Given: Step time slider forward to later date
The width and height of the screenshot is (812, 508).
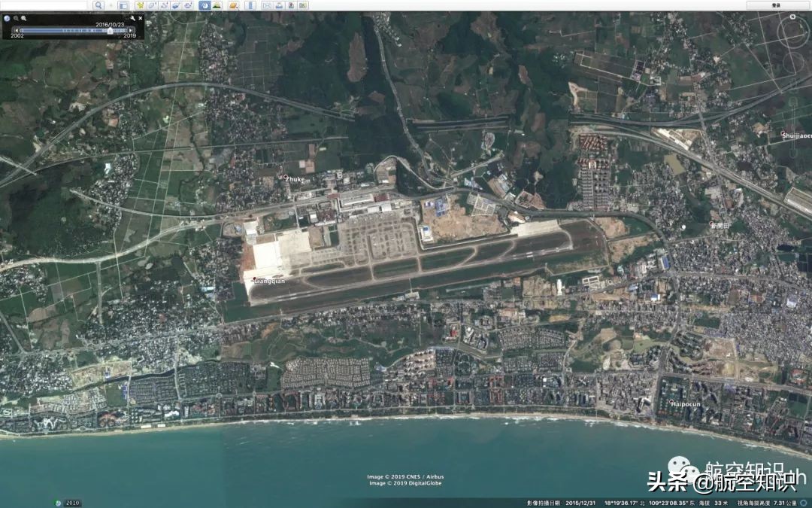Looking at the screenshot, I should click(131, 31).
